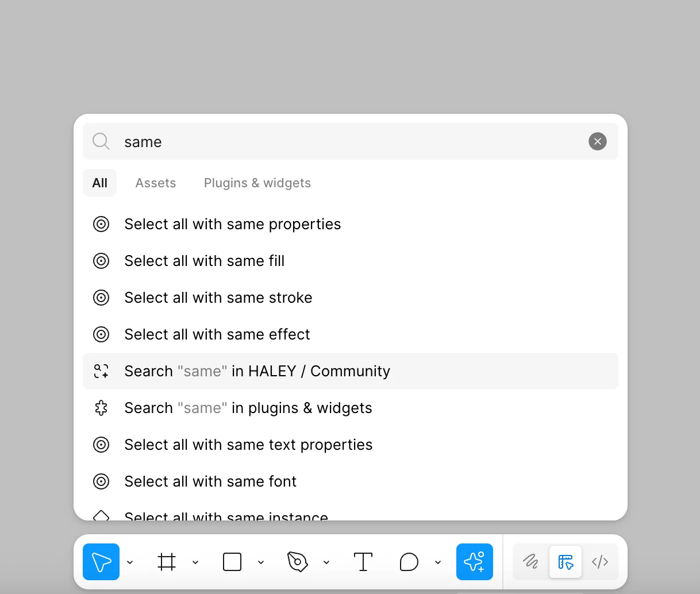Expand the Frame tools dropdown
Screen dimensions: 700x594
(x=195, y=562)
